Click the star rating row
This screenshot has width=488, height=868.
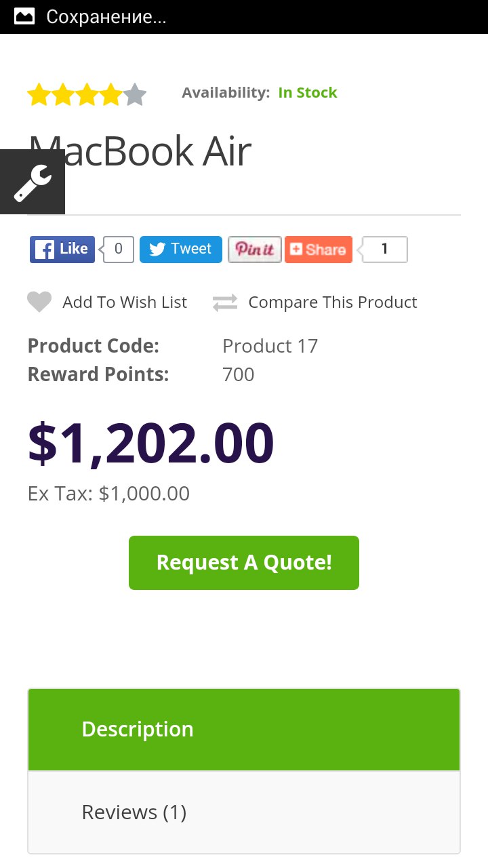87,95
